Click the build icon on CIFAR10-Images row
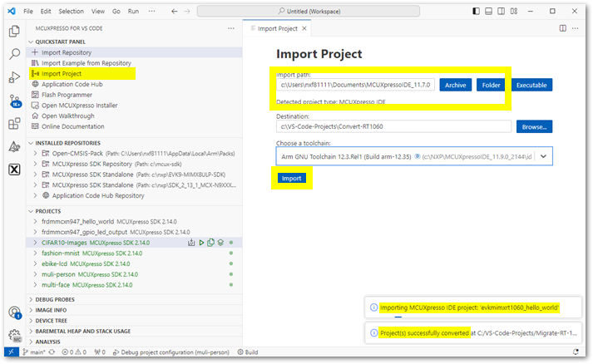The width and height of the screenshot is (593, 364). pos(191,243)
